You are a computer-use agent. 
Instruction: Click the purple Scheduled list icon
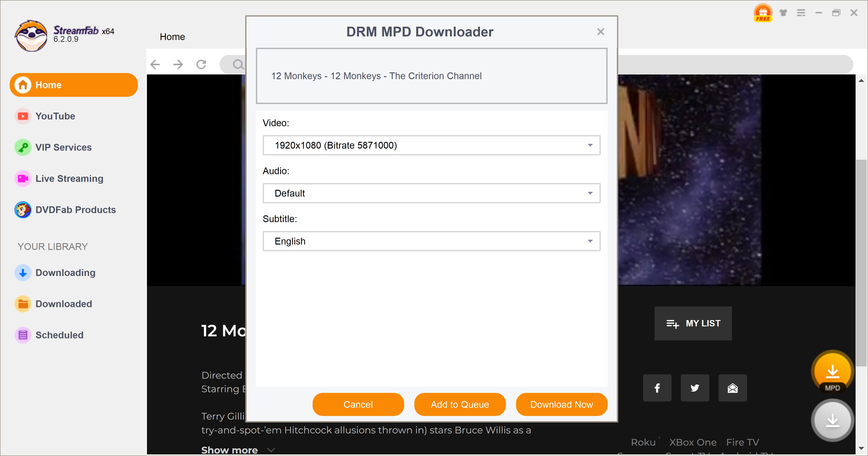tap(23, 335)
